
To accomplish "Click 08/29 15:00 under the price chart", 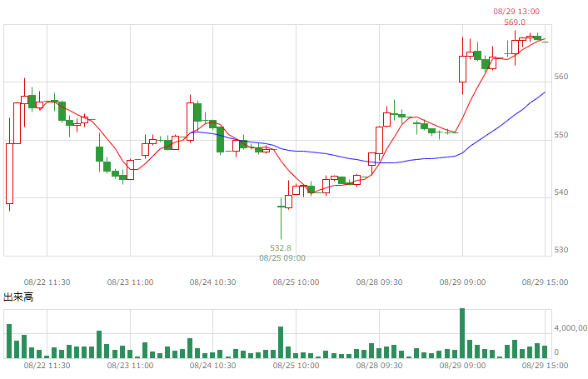I will click(x=545, y=282).
